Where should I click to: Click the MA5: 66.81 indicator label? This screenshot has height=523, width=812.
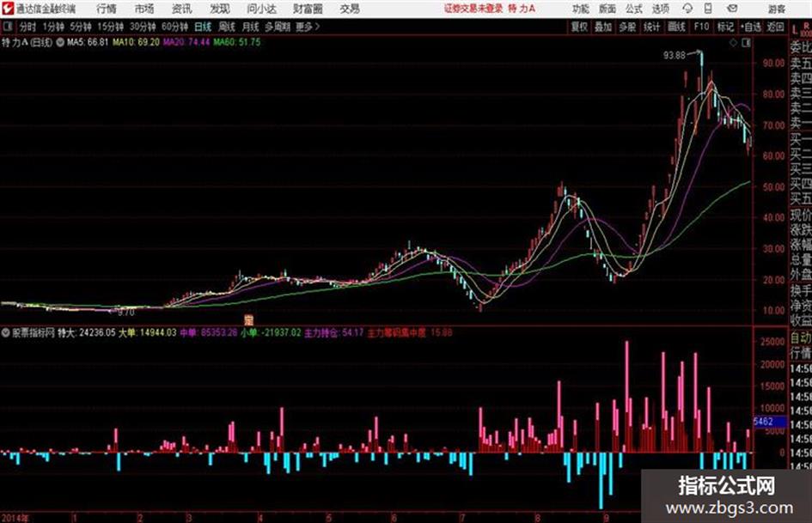tap(88, 42)
